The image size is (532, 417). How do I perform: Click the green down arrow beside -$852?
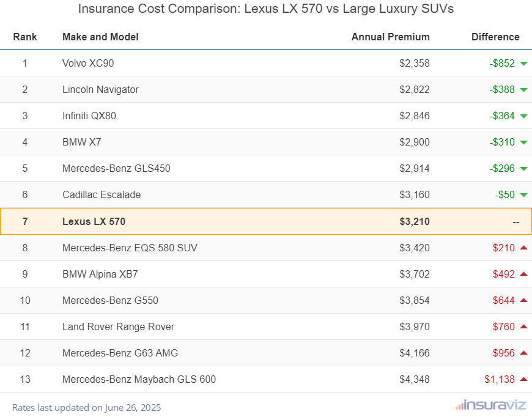coord(523,64)
